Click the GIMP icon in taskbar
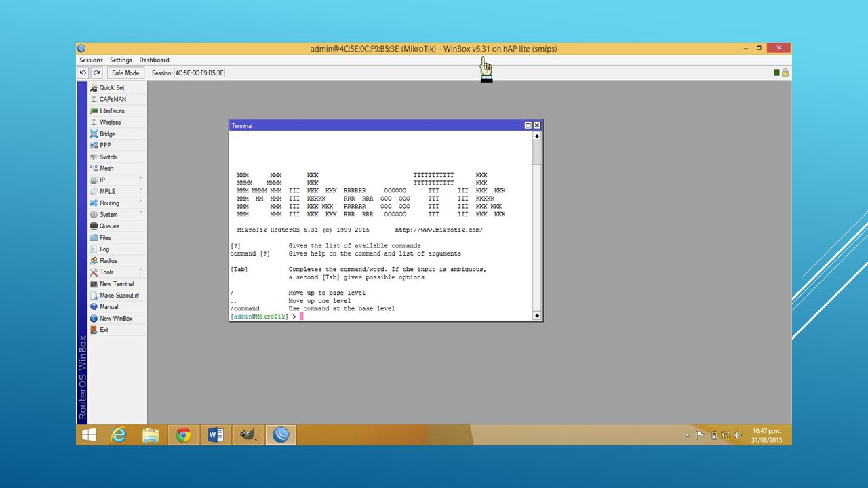The image size is (868, 488). (248, 435)
